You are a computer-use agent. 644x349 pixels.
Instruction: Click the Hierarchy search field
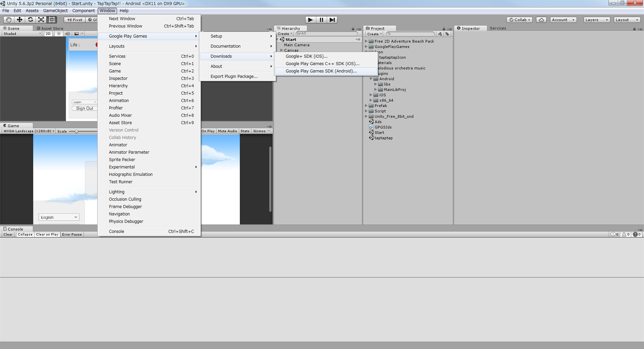(327, 34)
